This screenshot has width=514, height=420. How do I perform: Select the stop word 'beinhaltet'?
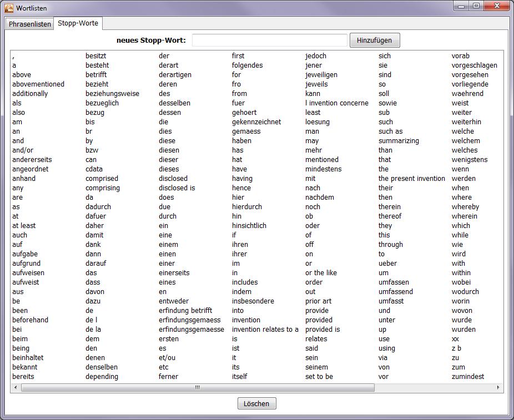click(x=28, y=358)
